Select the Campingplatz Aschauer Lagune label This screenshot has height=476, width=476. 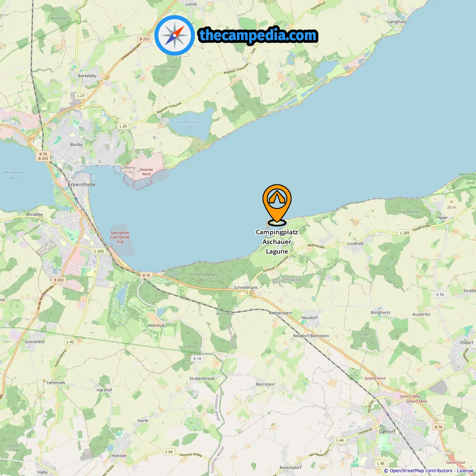277,242
